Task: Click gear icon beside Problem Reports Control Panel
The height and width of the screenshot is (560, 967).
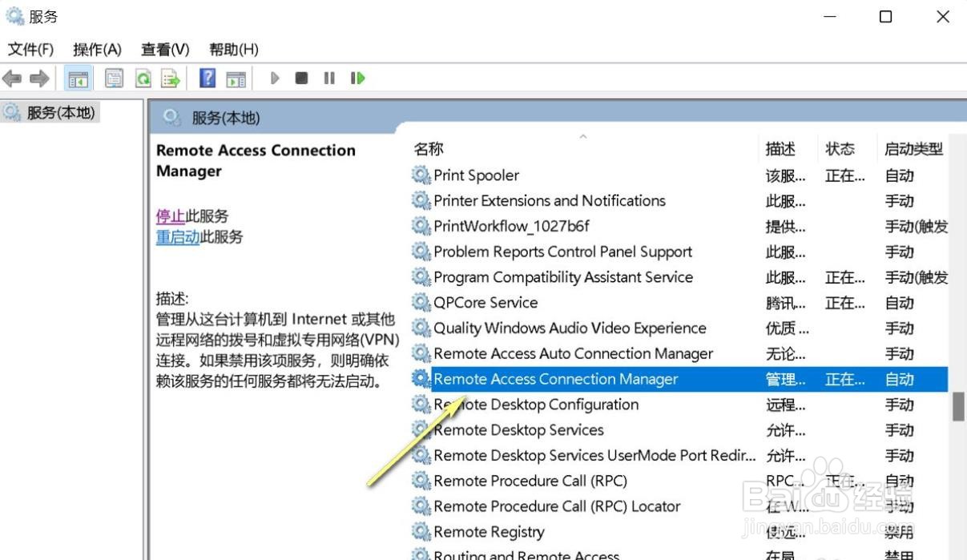Action: pos(421,251)
